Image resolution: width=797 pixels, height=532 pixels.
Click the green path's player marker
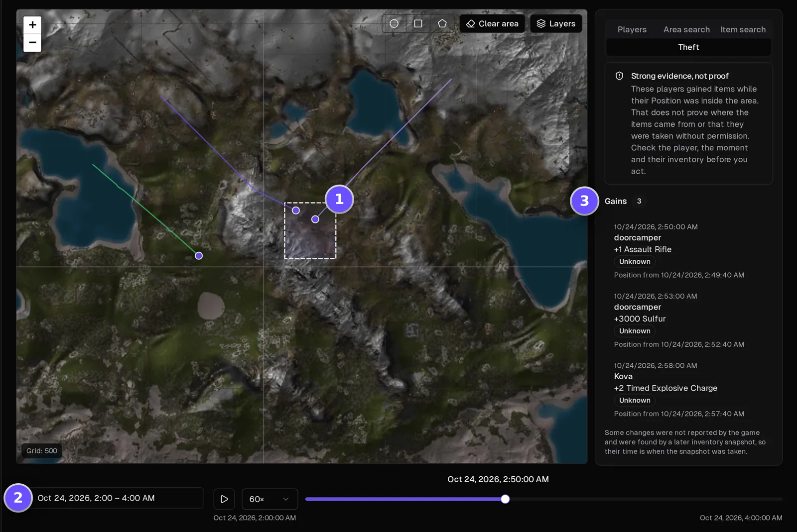199,256
